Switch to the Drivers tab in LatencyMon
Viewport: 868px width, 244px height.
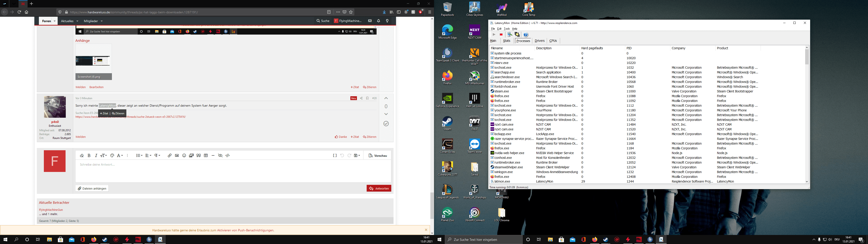(x=540, y=41)
